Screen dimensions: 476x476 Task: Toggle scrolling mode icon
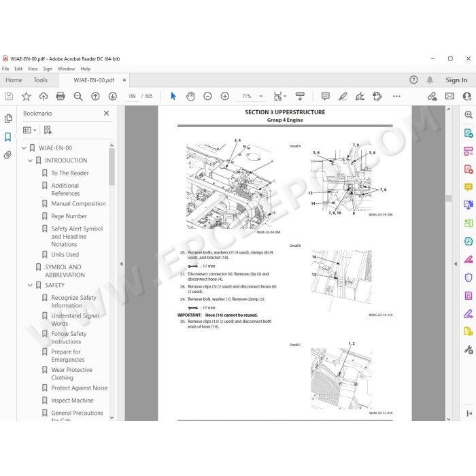(300, 97)
